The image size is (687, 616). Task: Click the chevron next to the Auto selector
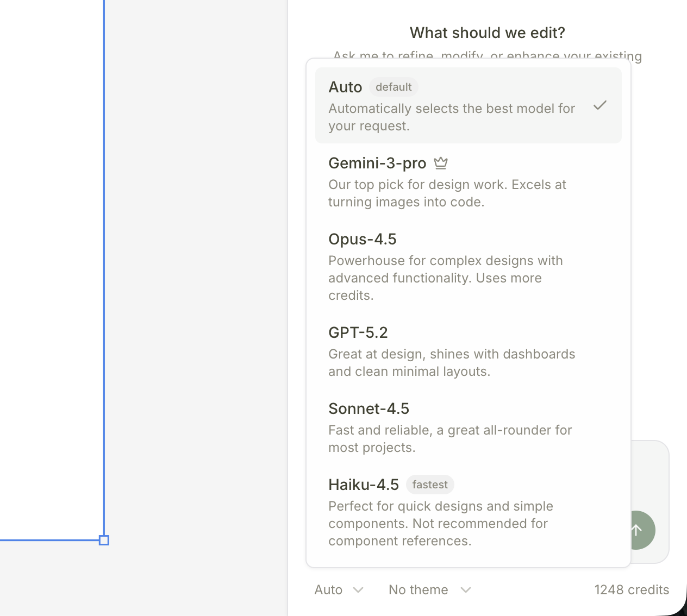(x=358, y=590)
